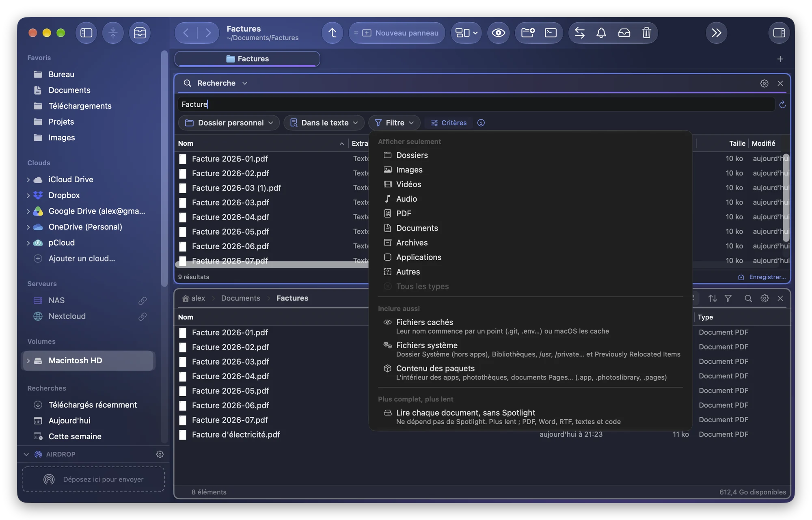Click Ajouter un cloud… in sidebar
The height and width of the screenshot is (520, 812).
coord(82,259)
